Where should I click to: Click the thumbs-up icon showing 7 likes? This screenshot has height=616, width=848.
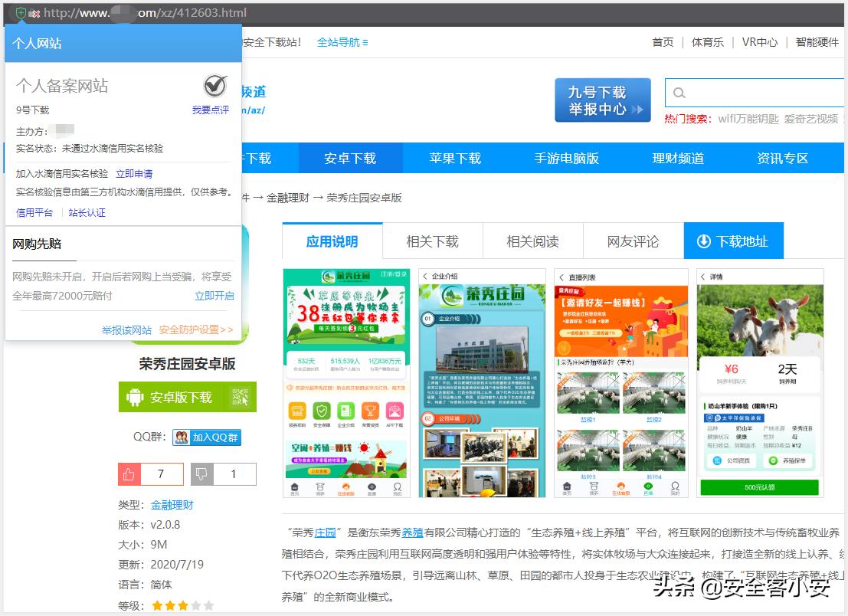click(x=129, y=474)
